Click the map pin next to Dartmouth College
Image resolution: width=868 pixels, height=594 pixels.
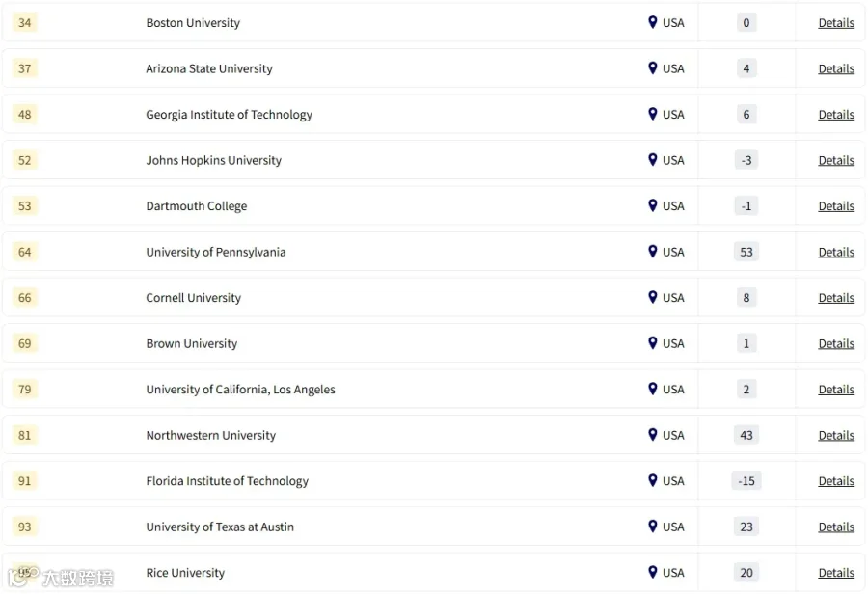(653, 205)
